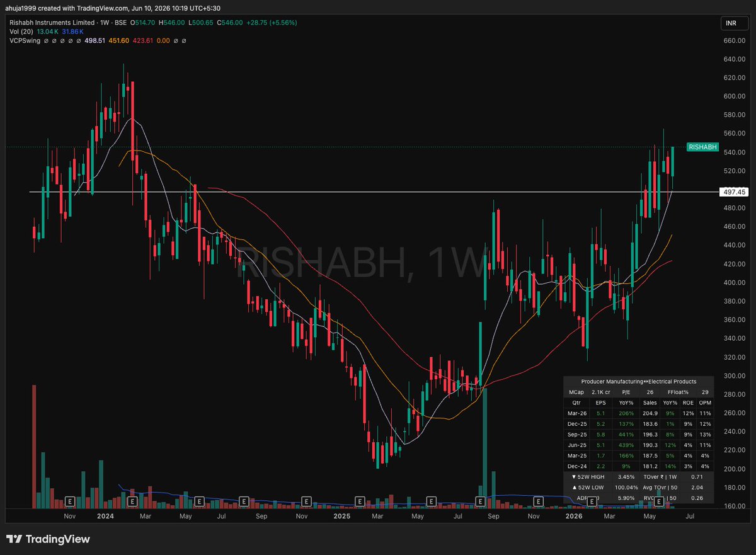The height and width of the screenshot is (555, 756).
Task: Click the earnings E marker near Nov 2025
Action: point(539,501)
